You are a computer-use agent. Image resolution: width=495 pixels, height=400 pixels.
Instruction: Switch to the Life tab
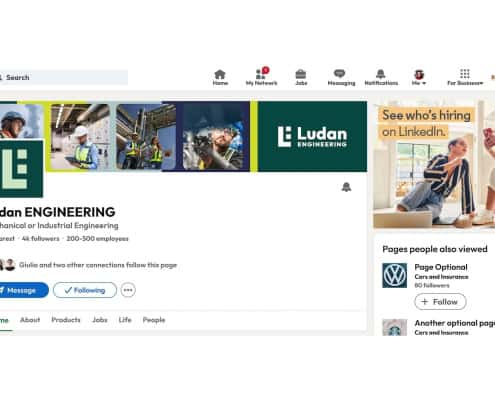point(125,320)
